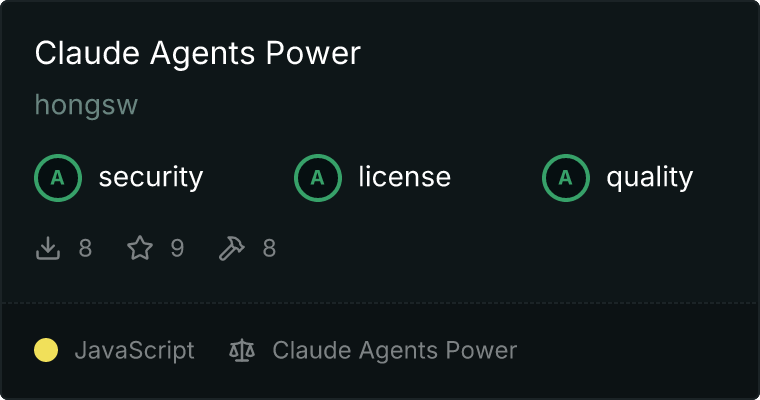The image size is (760, 400).
Task: Click the downloads arrow icon
Action: point(48,248)
